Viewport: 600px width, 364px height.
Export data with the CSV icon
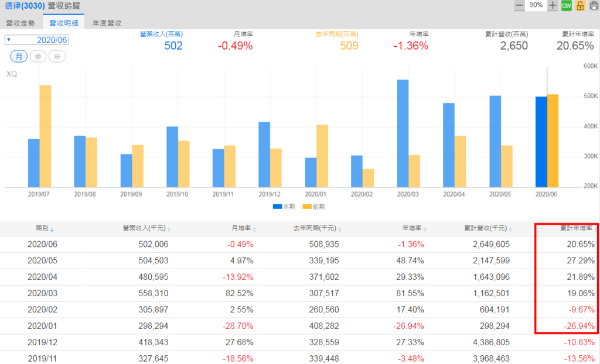coord(567,5)
